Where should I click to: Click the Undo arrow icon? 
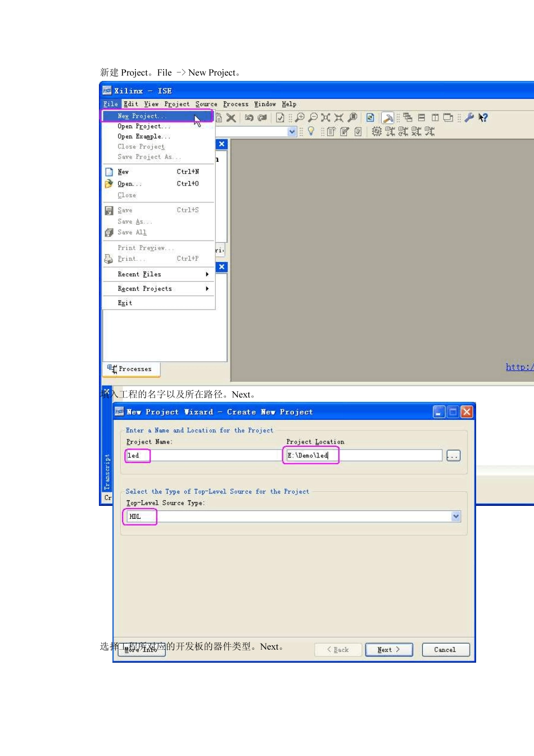[x=248, y=117]
